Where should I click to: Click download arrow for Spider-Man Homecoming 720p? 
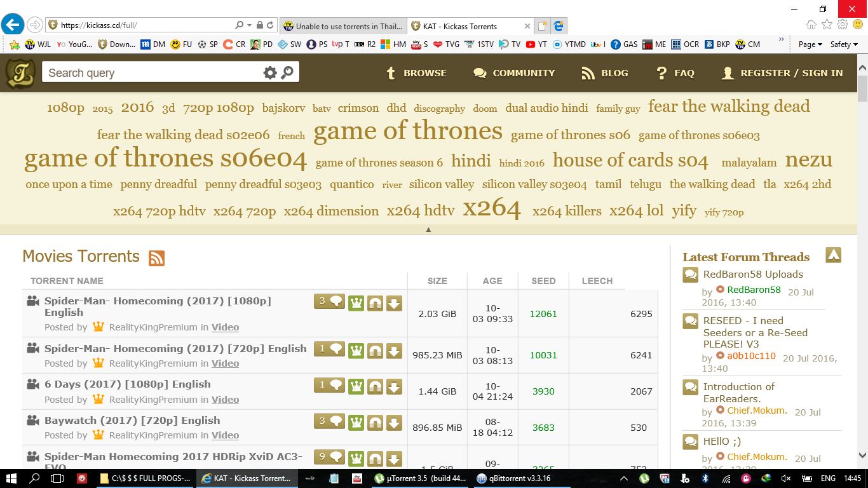click(x=395, y=351)
